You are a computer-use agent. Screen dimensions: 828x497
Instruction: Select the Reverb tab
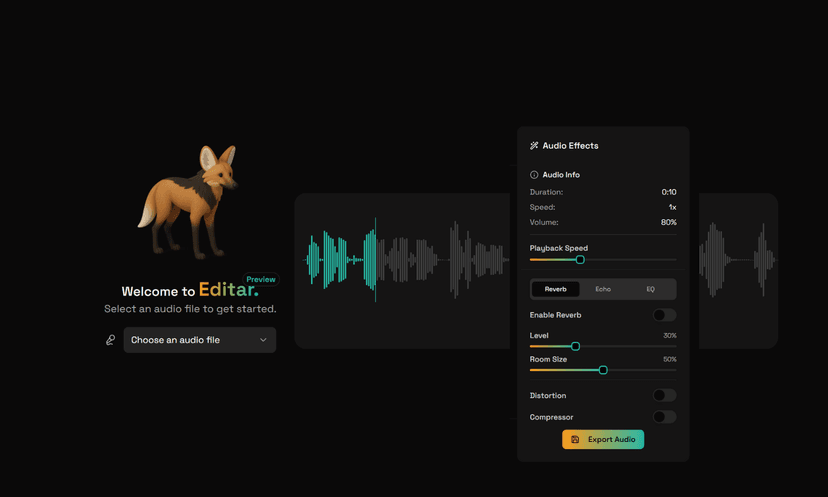(556, 289)
